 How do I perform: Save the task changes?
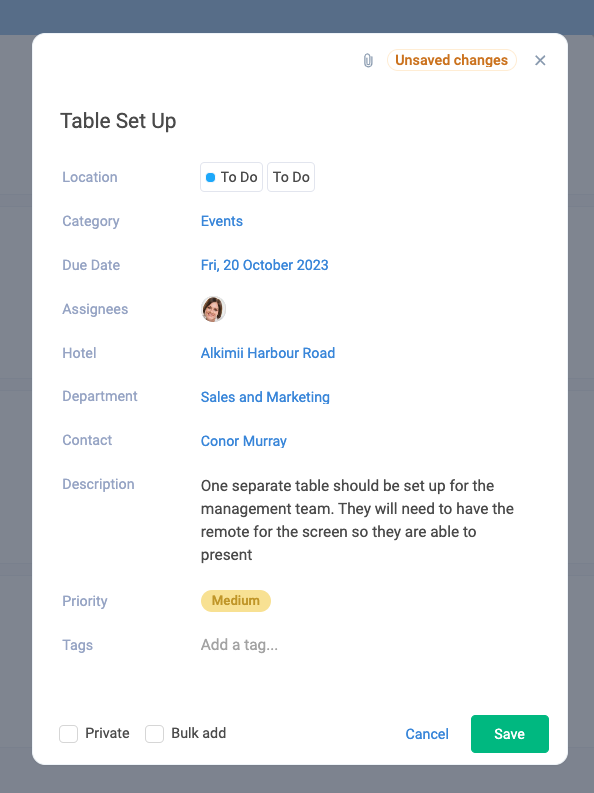pyautogui.click(x=510, y=734)
